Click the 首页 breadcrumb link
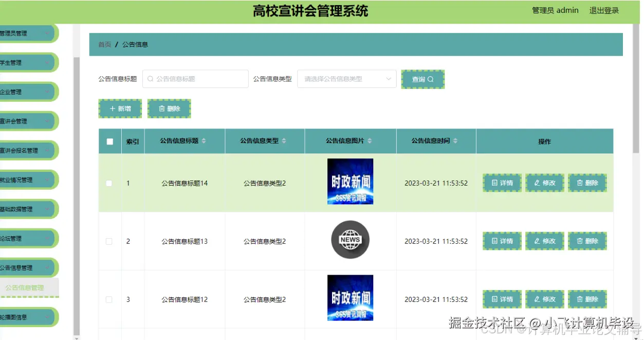The height and width of the screenshot is (340, 644). point(104,44)
